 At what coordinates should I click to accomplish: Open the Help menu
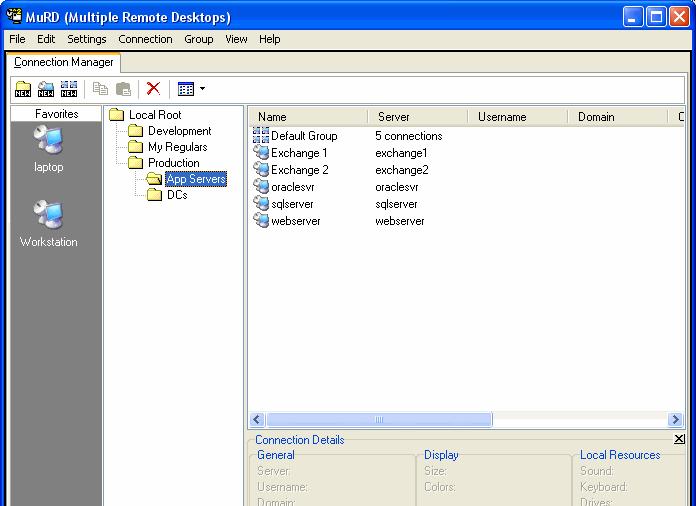pyautogui.click(x=269, y=39)
